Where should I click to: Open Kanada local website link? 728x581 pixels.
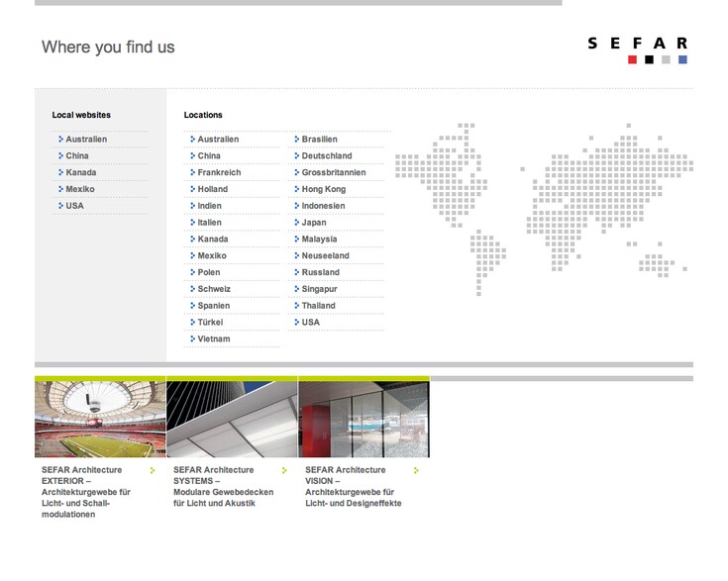click(x=81, y=172)
